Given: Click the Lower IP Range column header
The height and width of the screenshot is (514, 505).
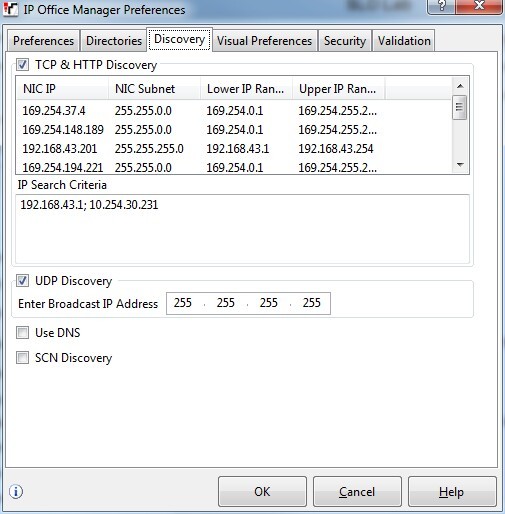Looking at the screenshot, I should tap(246, 89).
